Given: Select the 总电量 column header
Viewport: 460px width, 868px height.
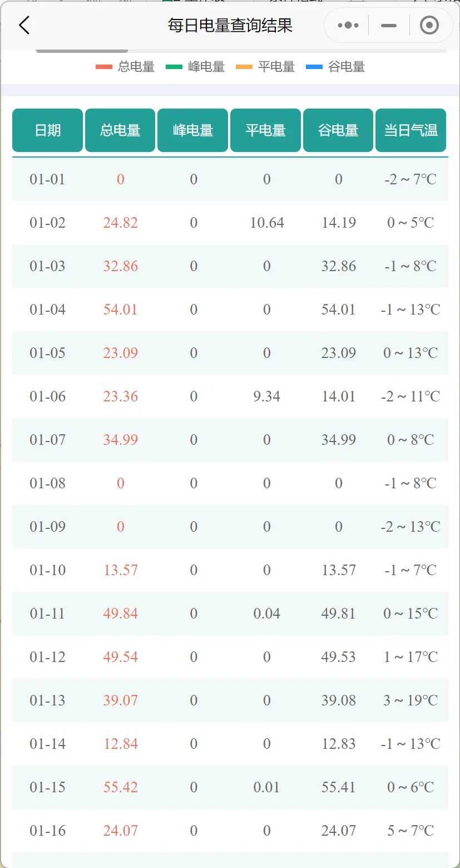Looking at the screenshot, I should [x=120, y=130].
